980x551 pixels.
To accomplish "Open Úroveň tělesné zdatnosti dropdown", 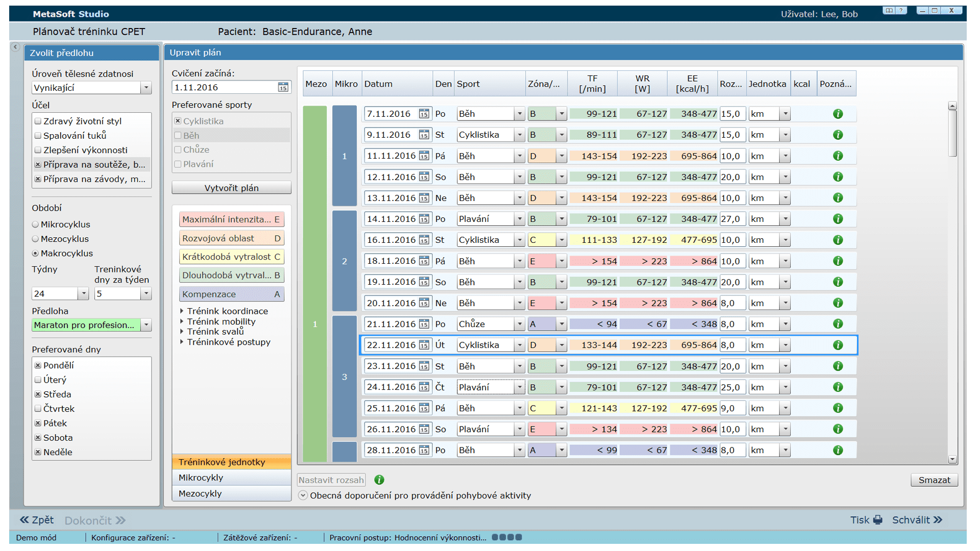I will pos(146,88).
